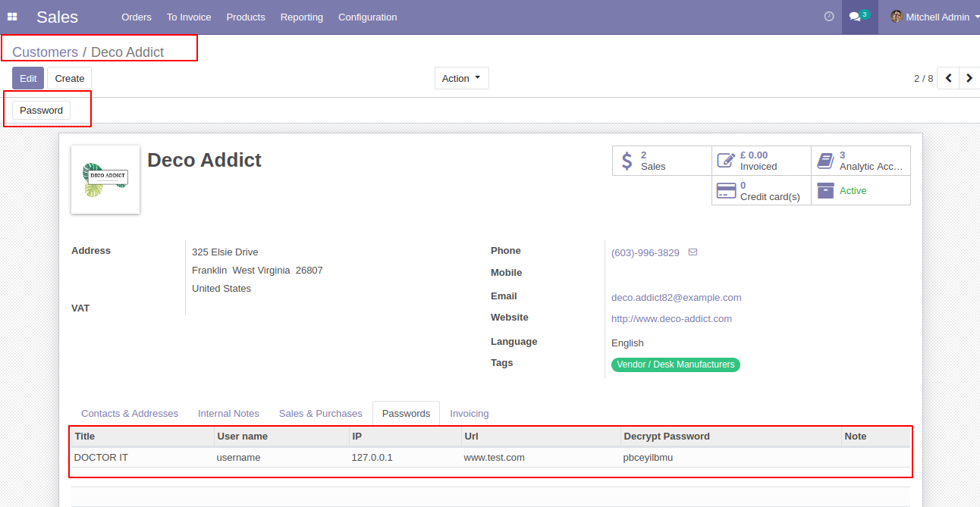This screenshot has width=980, height=507.
Task: Click the Deco Addict logo thumbnail
Action: [x=105, y=180]
